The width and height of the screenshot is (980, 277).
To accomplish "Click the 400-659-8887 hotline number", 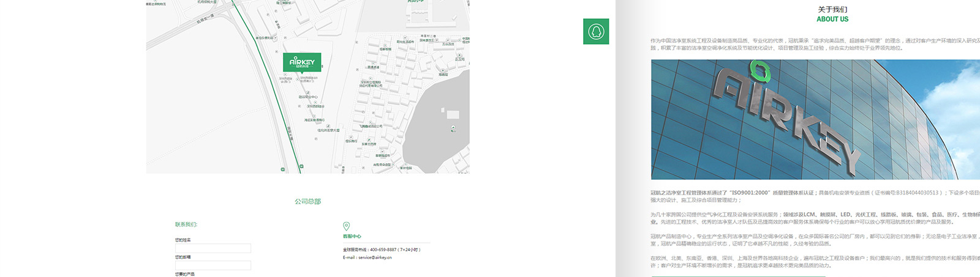I will pyautogui.click(x=383, y=249).
